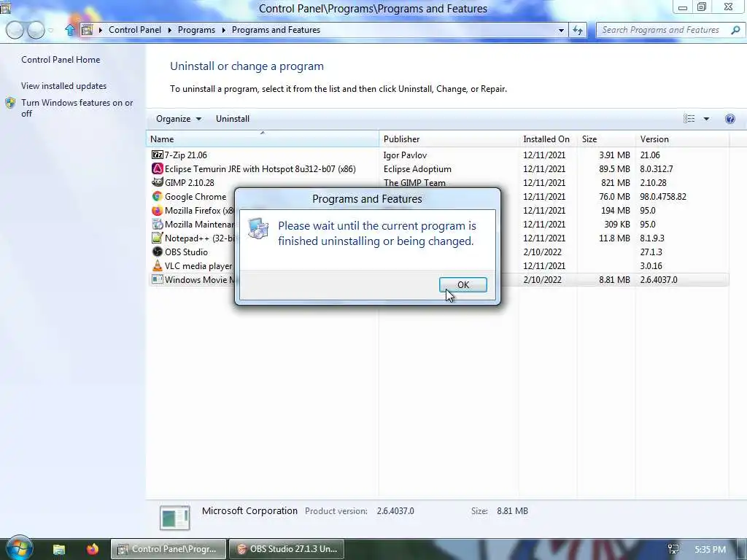747x560 pixels.
Task: Click the OBS Studio icon in list
Action: pyautogui.click(x=158, y=252)
